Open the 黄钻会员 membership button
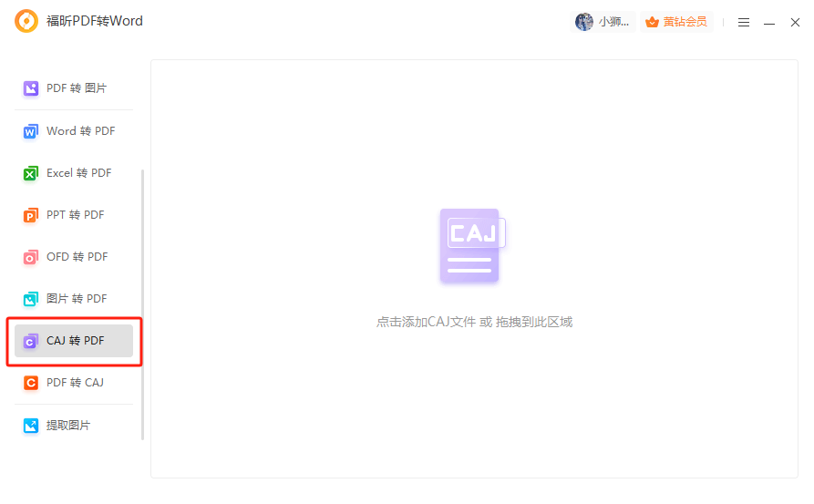Viewport: 814px width, 504px height. pos(676,22)
